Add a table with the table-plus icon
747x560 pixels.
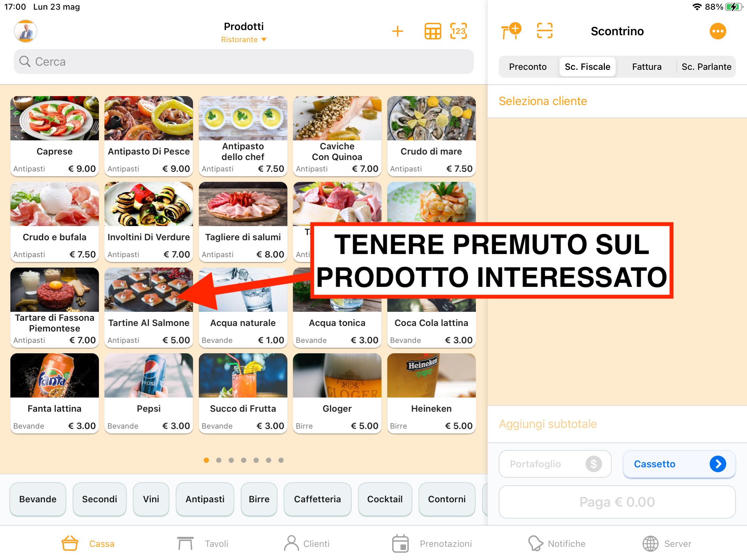pyautogui.click(x=511, y=31)
